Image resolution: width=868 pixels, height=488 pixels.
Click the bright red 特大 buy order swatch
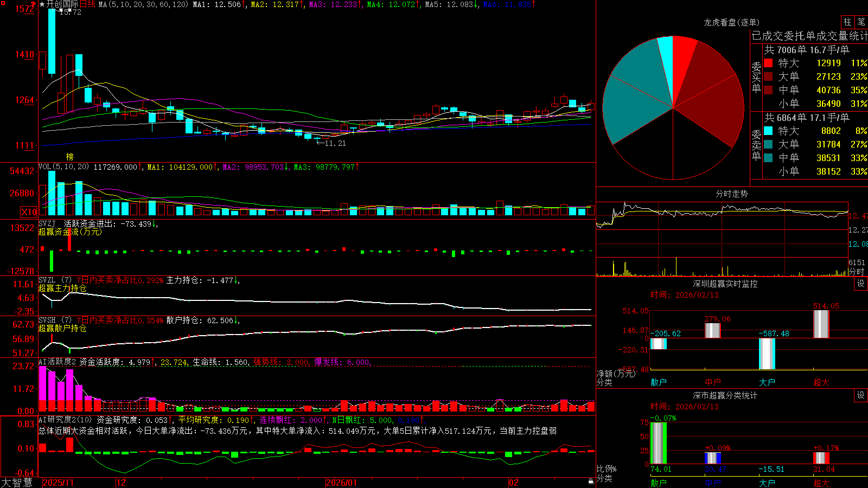(x=768, y=63)
